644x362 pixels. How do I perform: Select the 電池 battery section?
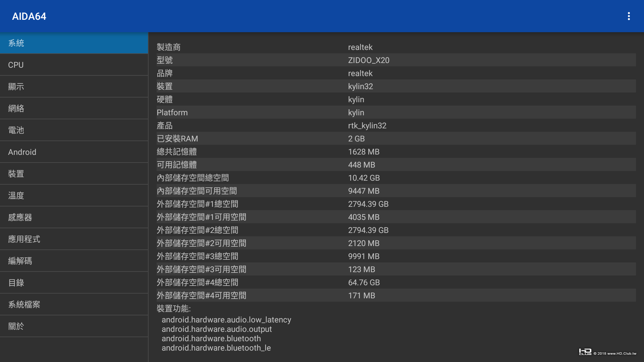tap(74, 130)
